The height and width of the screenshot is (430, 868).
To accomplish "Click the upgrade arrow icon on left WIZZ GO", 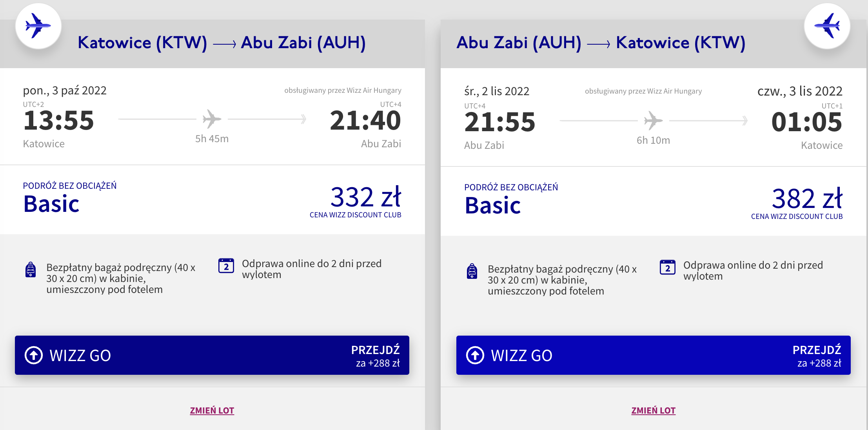I will pos(34,355).
